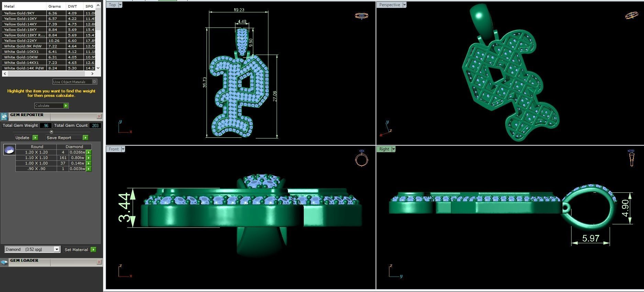Select the White Gold:9K PdW row
Viewport: 644px width, 292px height.
click(x=49, y=46)
